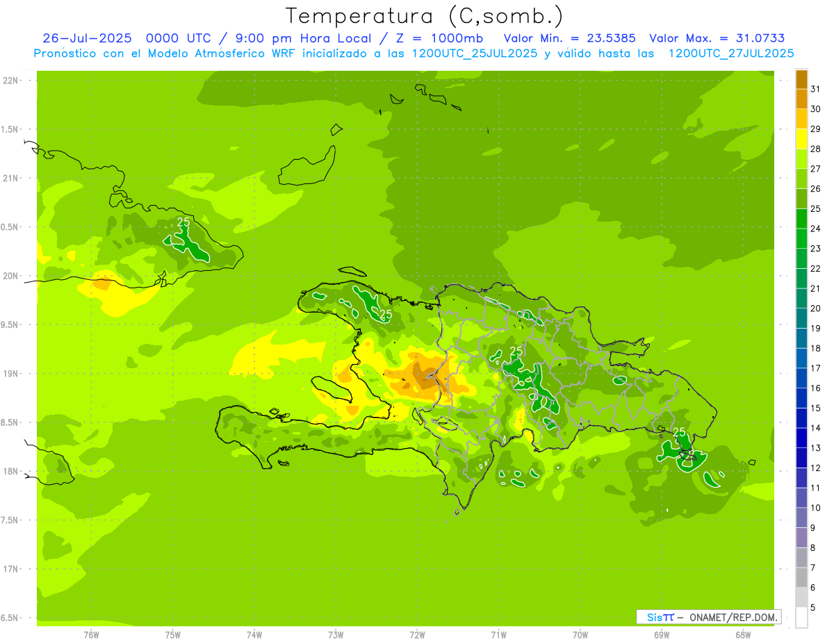
Task: Click the dark orange legend swatch above 31
Action: [x=801, y=79]
